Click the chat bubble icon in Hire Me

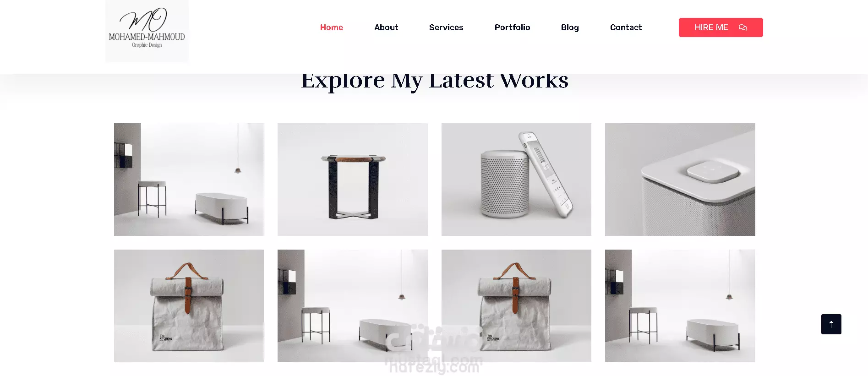[x=742, y=27]
